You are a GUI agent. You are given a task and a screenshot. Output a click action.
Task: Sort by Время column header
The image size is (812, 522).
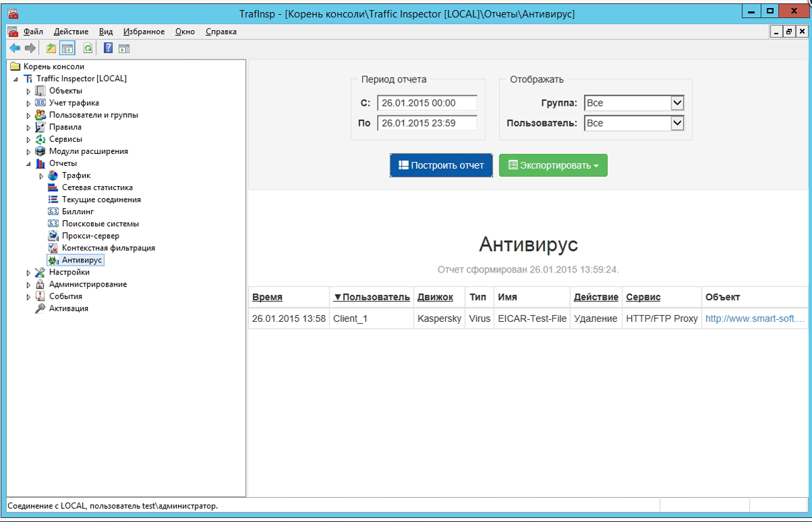tap(267, 297)
